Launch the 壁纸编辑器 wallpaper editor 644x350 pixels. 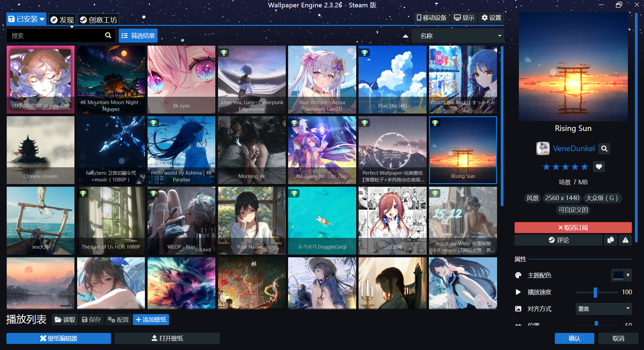(x=59, y=338)
